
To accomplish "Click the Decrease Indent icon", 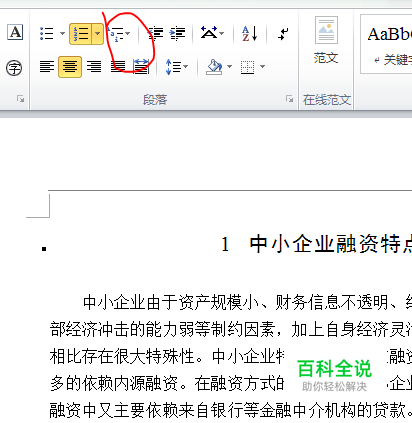I will coord(156,34).
